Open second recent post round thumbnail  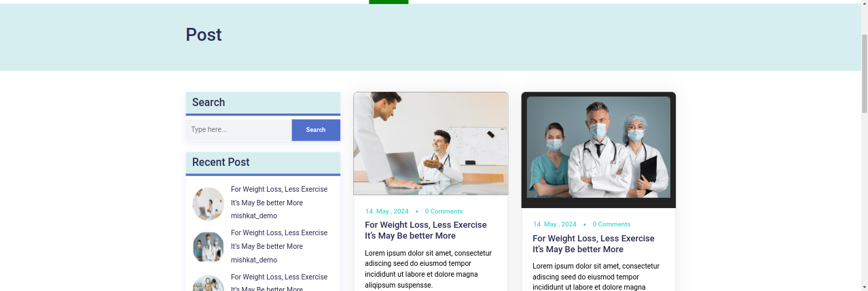click(209, 247)
